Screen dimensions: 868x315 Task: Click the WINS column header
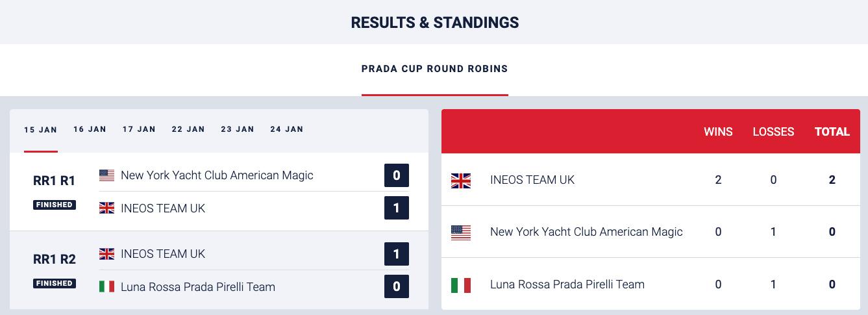(718, 132)
